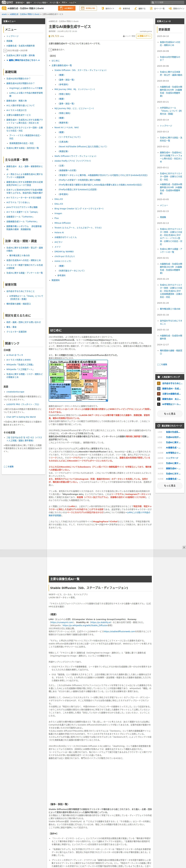Open createdontscrape external link
This screenshot has width=186, height=868.
[x=15, y=392]
